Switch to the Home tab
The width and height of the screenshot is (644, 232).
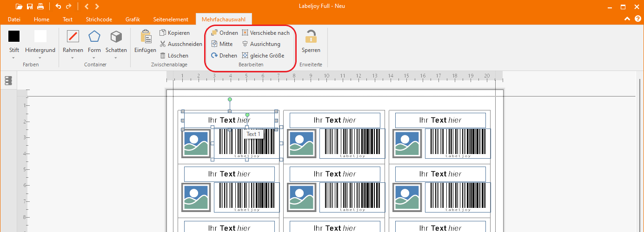pos(42,19)
